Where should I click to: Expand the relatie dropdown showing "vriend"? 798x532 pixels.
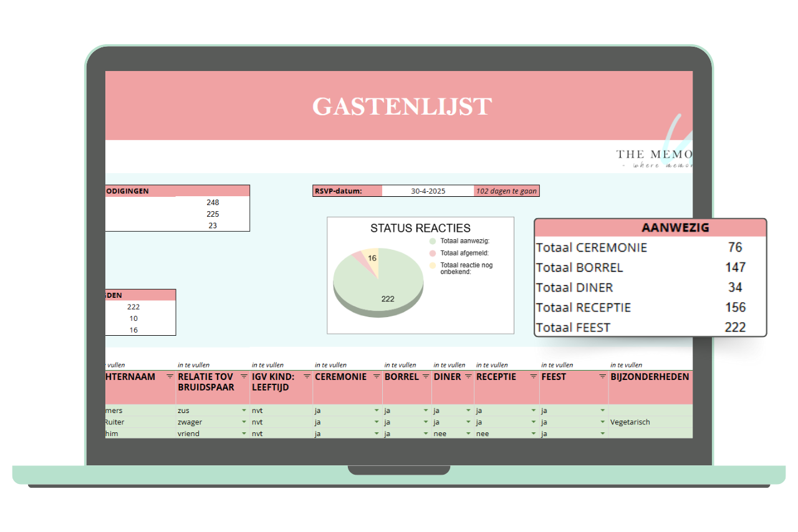pyautogui.click(x=244, y=434)
